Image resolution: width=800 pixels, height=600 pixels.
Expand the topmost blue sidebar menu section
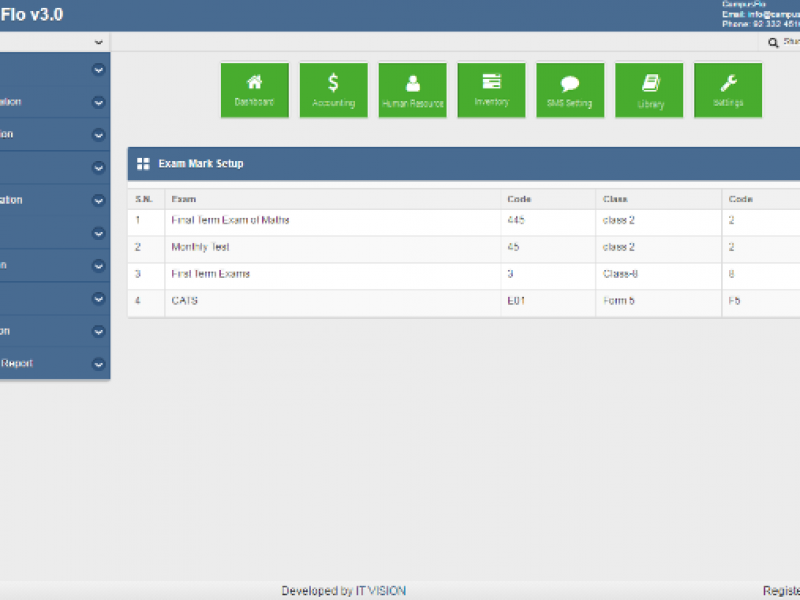pos(98,70)
